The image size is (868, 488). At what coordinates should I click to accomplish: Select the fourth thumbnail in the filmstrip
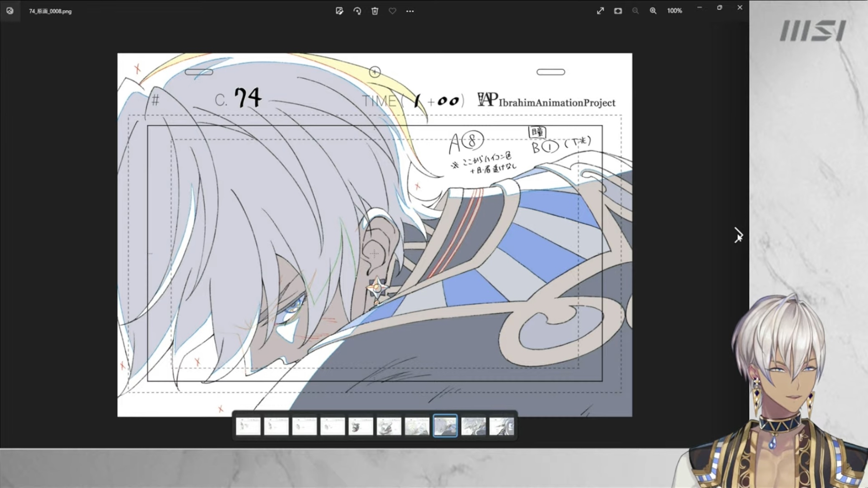333,426
